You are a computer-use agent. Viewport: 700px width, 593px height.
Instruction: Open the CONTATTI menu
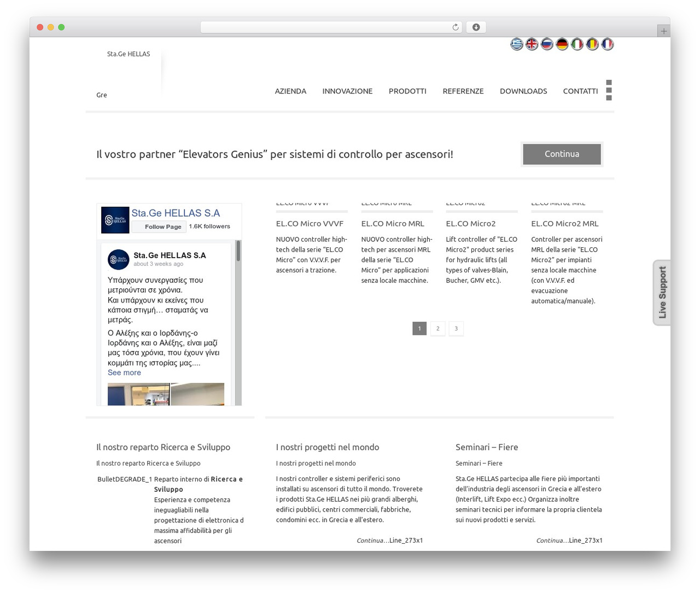click(x=580, y=91)
